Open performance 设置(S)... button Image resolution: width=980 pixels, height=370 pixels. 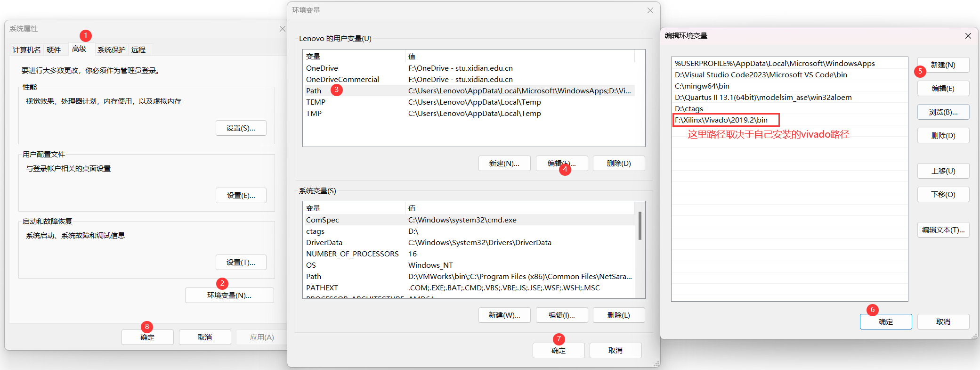click(x=241, y=128)
